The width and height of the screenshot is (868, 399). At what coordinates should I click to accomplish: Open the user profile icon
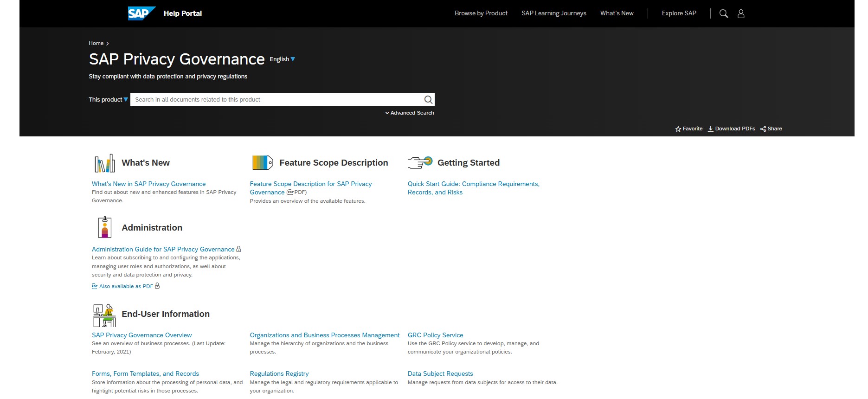741,13
